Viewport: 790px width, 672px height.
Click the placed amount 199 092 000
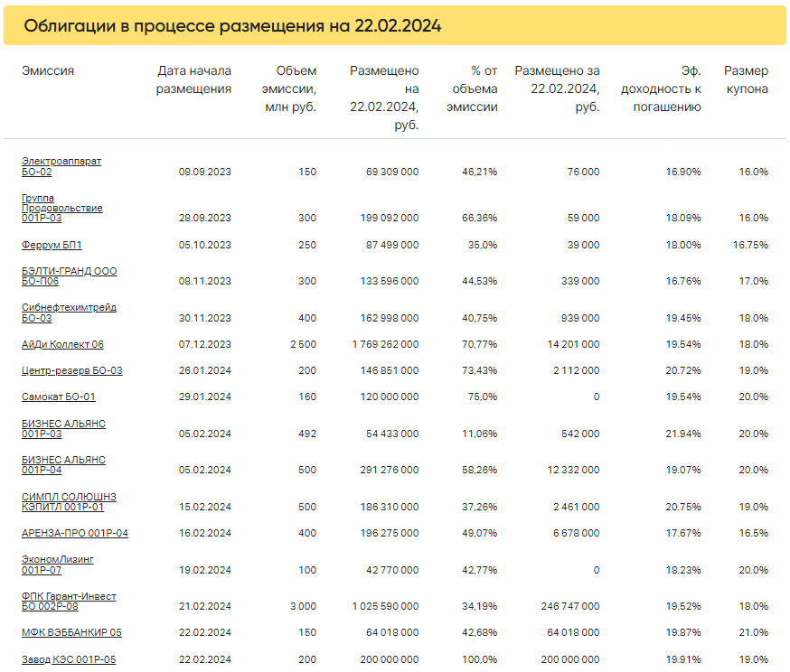click(390, 218)
